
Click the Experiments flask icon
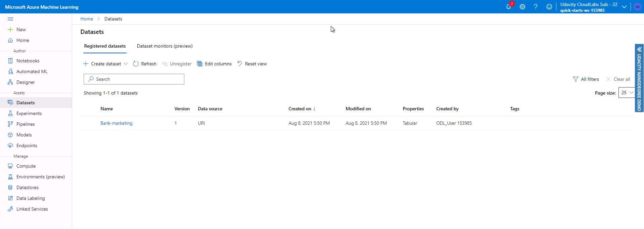tap(10, 113)
